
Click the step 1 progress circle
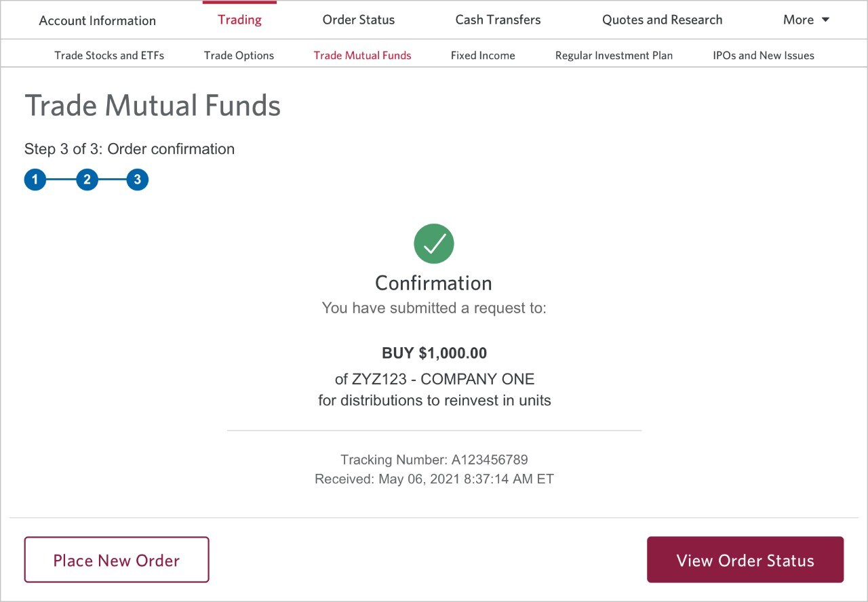pyautogui.click(x=35, y=180)
